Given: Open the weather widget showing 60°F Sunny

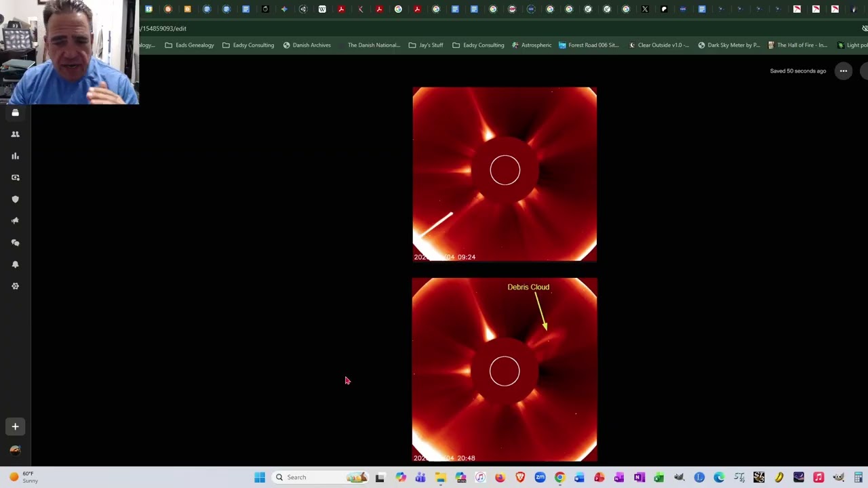Looking at the screenshot, I should point(23,477).
